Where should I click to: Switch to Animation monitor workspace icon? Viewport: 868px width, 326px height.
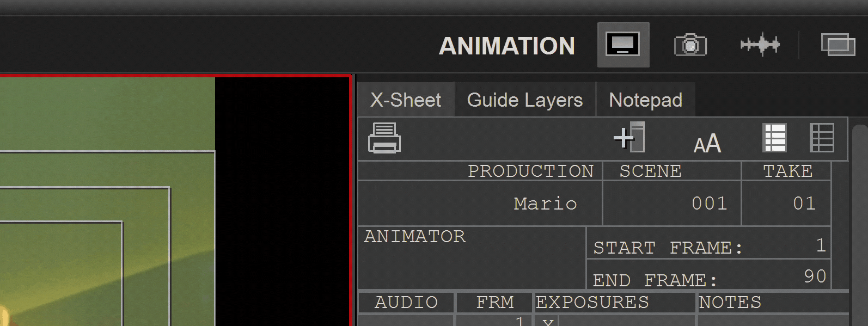click(x=623, y=45)
